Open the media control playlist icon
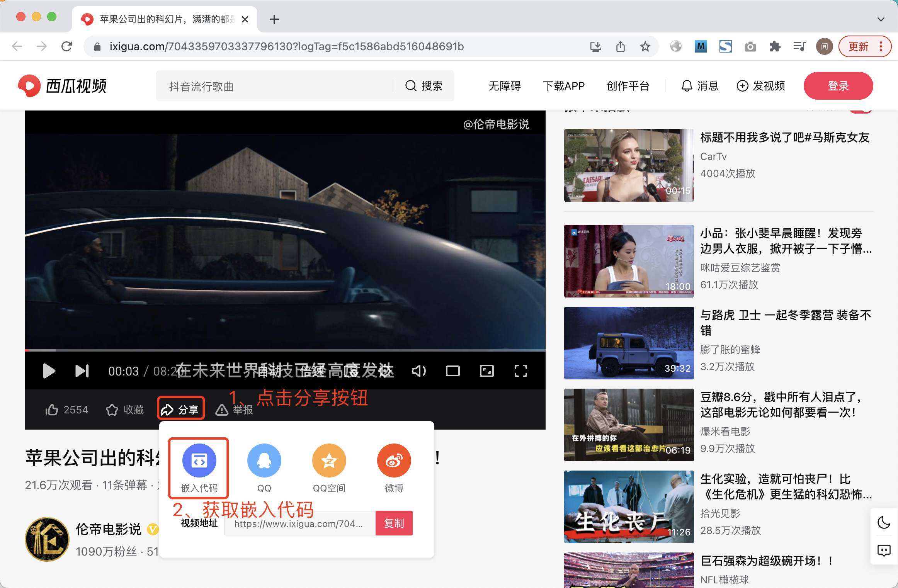 tap(799, 46)
